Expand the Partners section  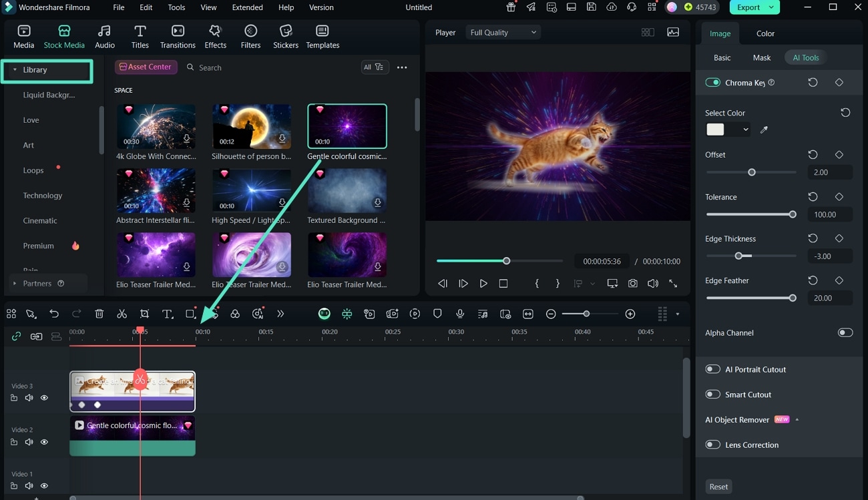15,284
